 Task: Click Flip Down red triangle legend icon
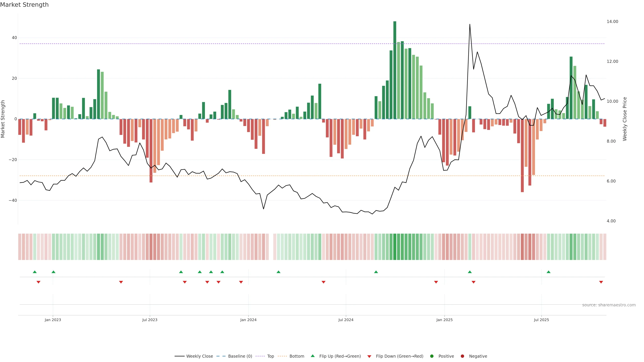click(369, 356)
